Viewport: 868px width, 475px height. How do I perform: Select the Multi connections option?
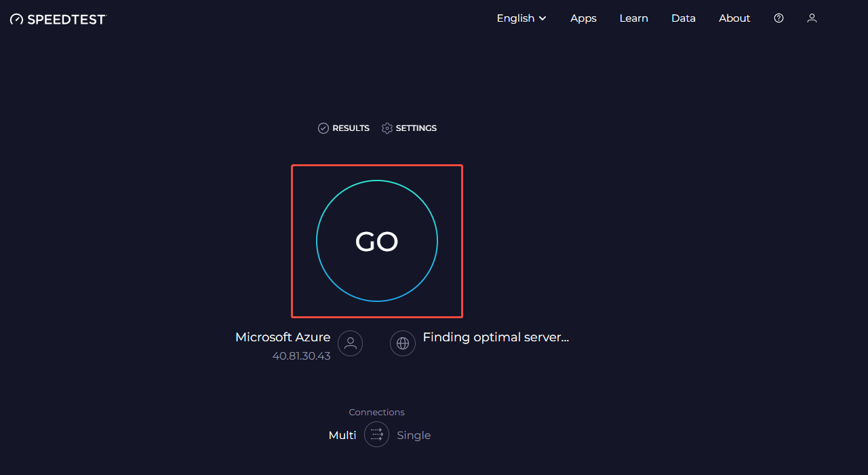(342, 435)
